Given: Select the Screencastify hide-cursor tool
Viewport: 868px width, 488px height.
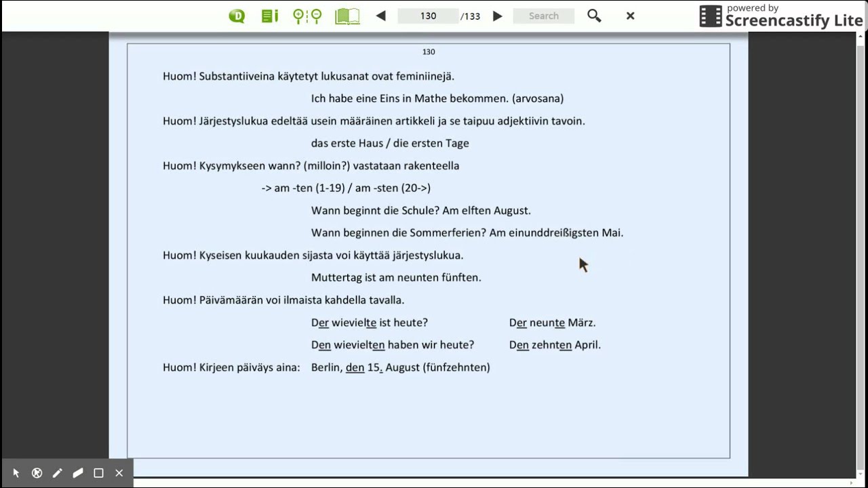Looking at the screenshot, I should [37, 473].
